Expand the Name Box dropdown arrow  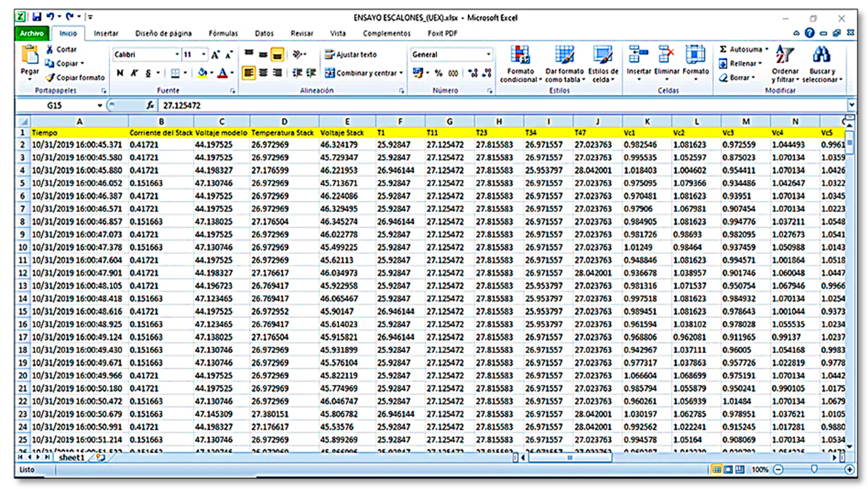pyautogui.click(x=100, y=106)
